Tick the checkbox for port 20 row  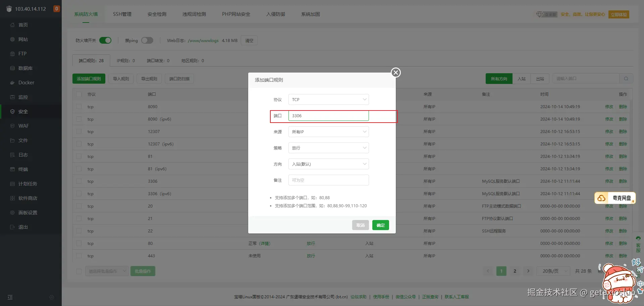tap(79, 206)
